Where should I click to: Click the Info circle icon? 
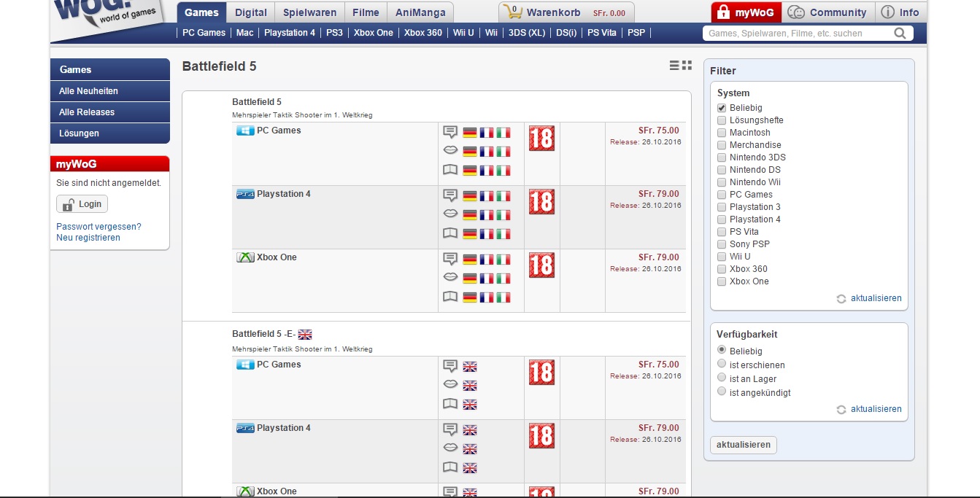click(887, 12)
